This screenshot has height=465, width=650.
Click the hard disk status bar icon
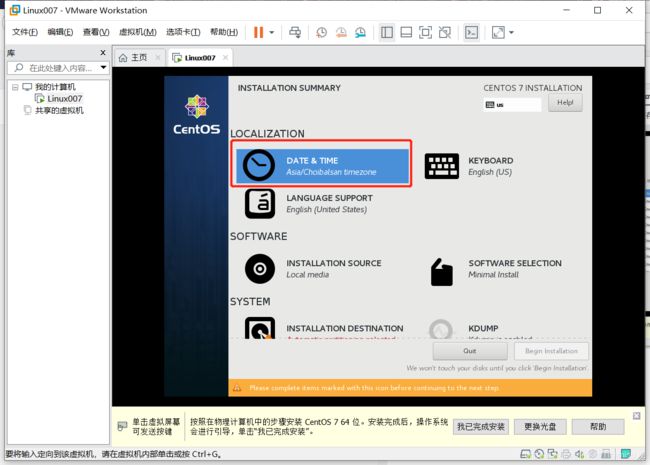tap(526, 454)
